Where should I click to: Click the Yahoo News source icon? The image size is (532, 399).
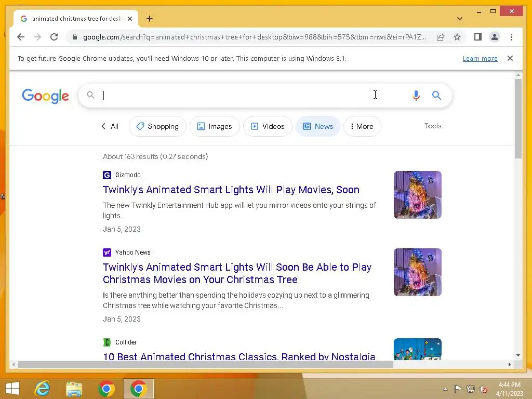point(107,252)
